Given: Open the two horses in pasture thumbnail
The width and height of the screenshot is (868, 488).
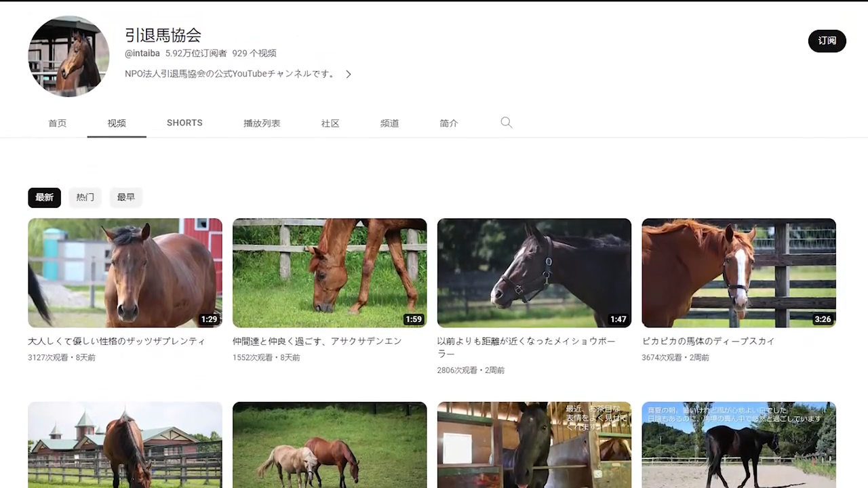Looking at the screenshot, I should [330, 445].
